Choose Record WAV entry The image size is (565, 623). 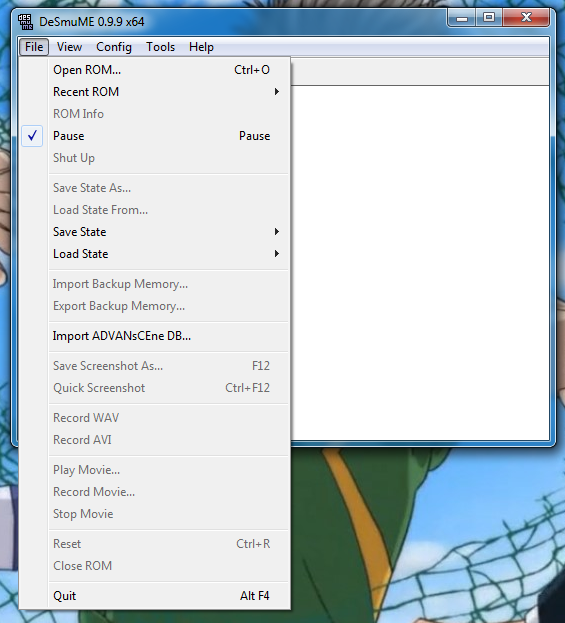click(155, 418)
